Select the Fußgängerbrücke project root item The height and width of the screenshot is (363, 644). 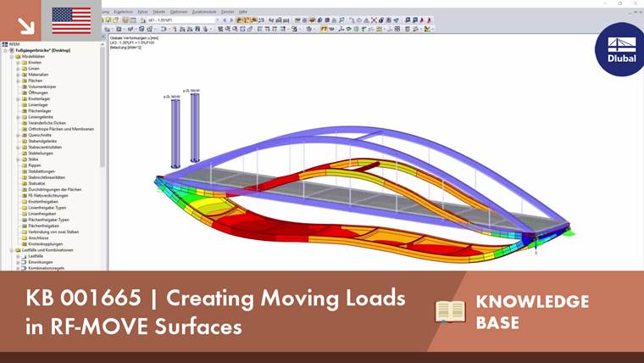42,50
